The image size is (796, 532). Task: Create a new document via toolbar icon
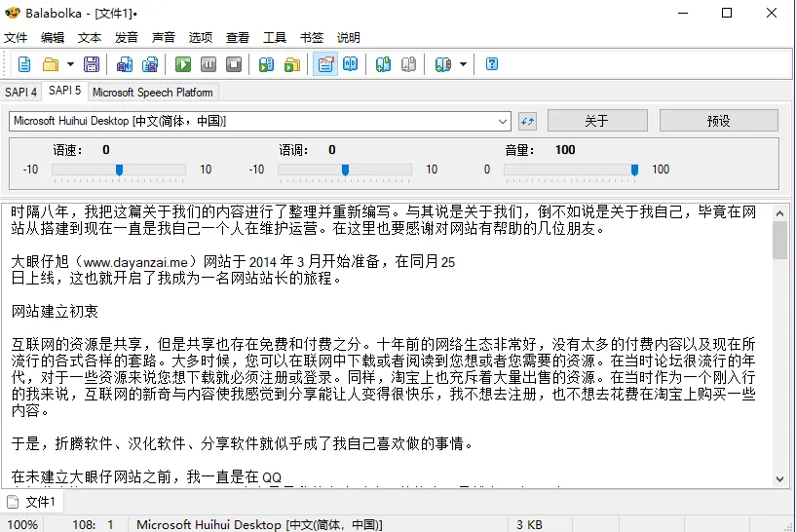[23, 64]
